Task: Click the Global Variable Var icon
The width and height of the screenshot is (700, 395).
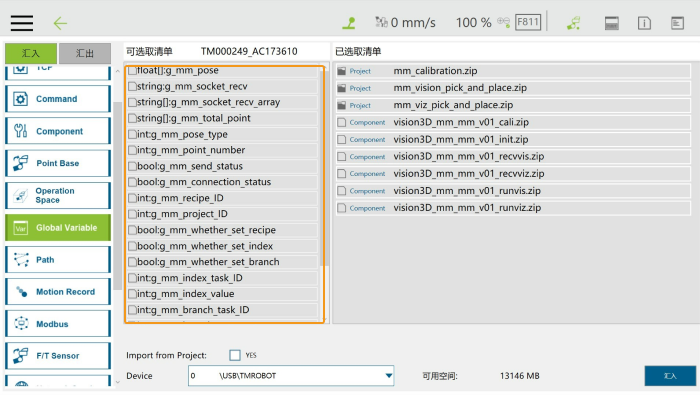Action: [21, 228]
